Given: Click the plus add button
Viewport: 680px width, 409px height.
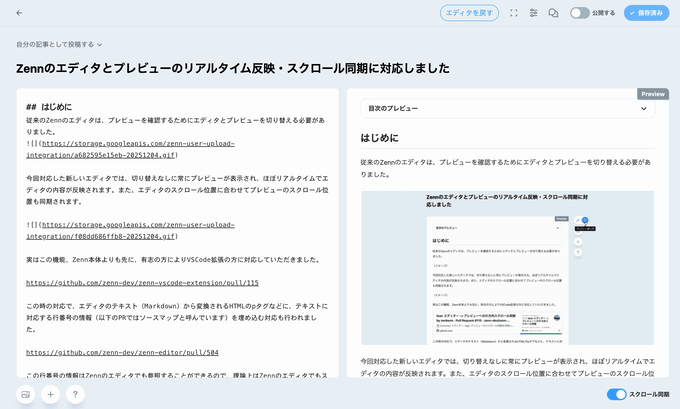Looking at the screenshot, I should coord(50,394).
